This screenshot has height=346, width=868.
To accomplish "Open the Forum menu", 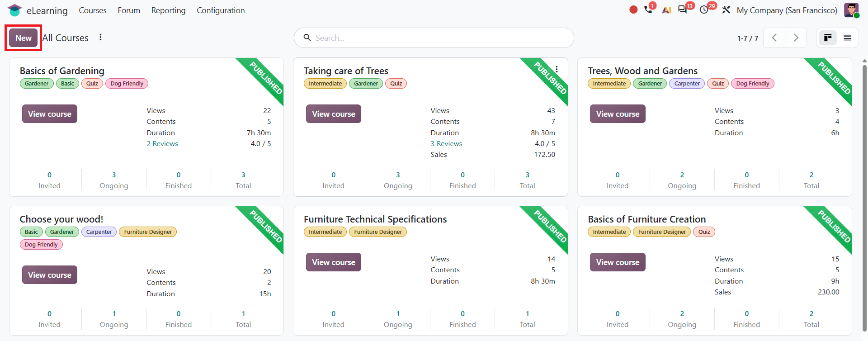I will point(129,10).
